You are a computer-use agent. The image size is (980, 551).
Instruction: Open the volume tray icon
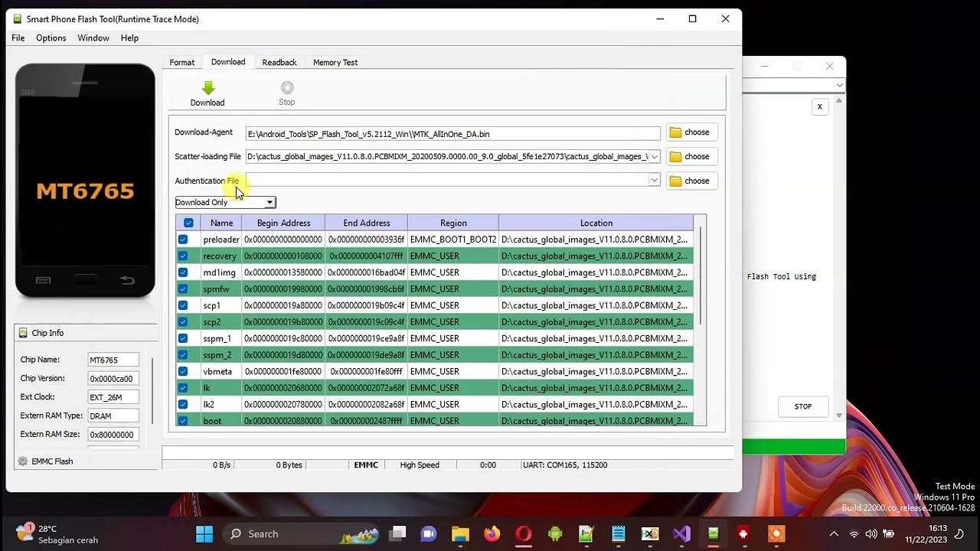[x=871, y=534]
